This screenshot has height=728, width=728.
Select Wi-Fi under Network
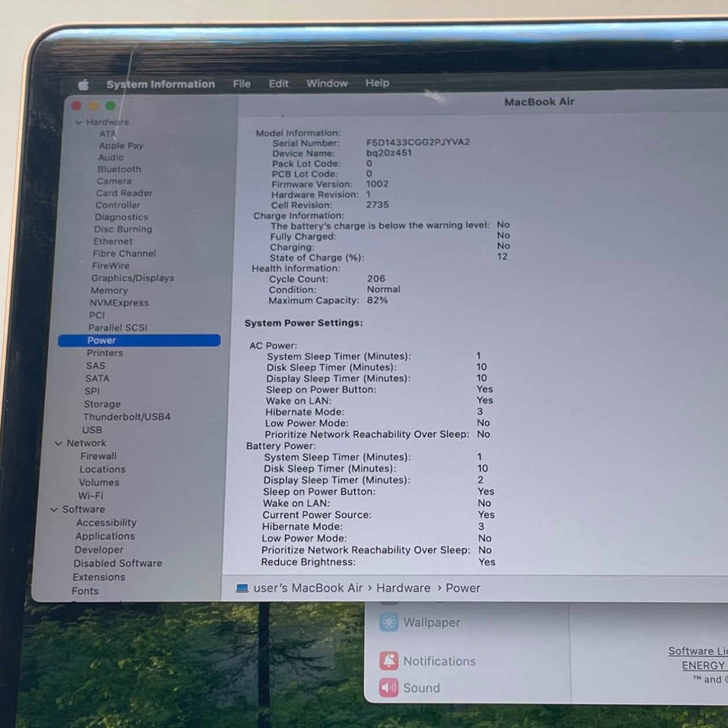[90, 496]
